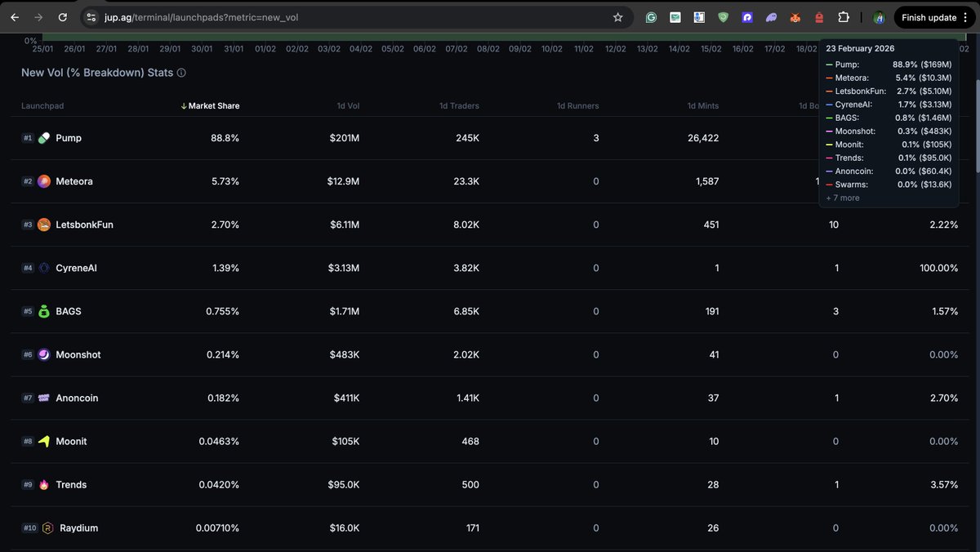Click the Anoncoin logo icon
This screenshot has width=980, height=552.
tap(44, 398)
